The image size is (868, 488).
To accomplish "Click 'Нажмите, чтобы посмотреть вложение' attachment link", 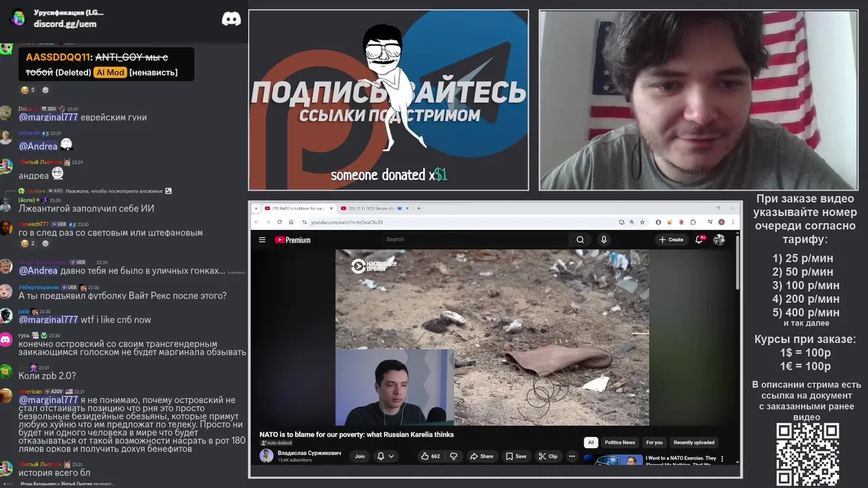I will [114, 191].
